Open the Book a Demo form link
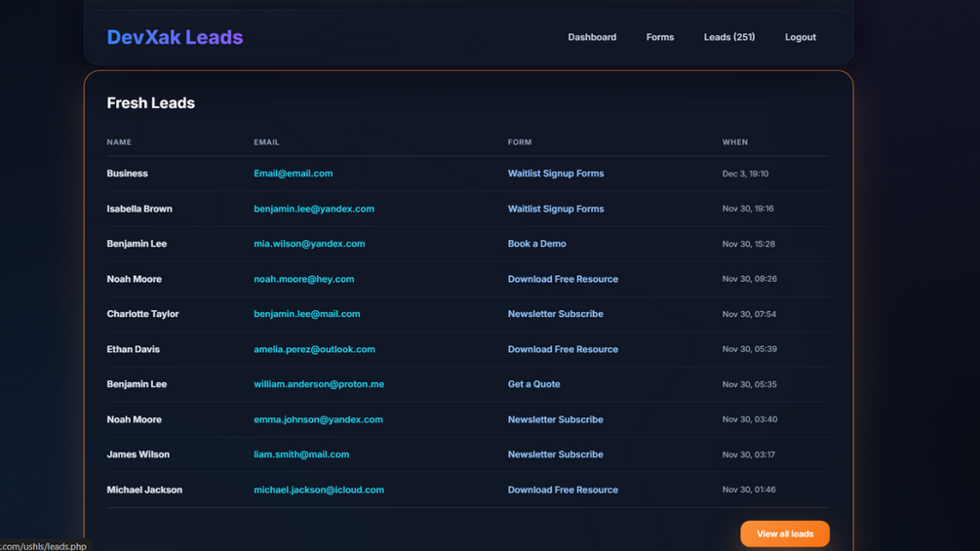This screenshot has width=980, height=551. (537, 244)
